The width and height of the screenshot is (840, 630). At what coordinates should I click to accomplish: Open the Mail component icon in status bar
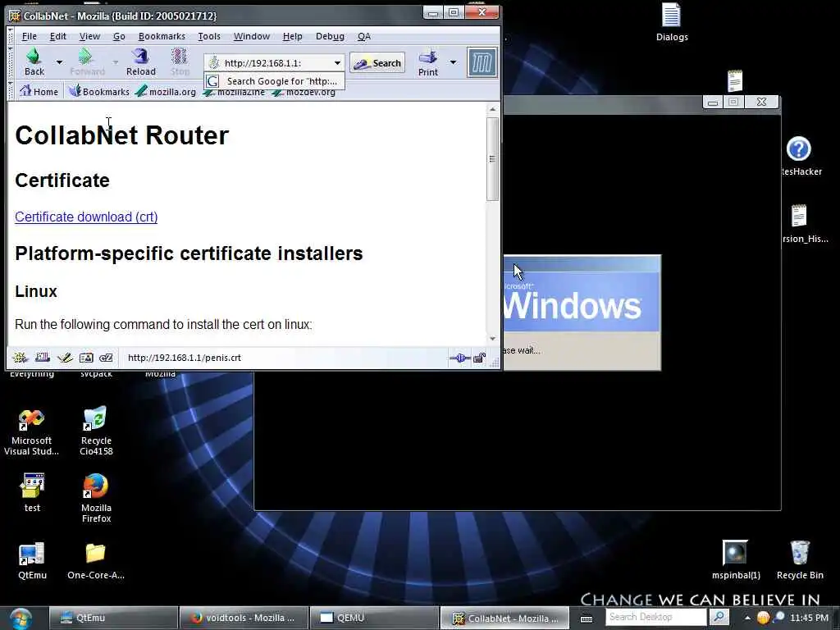tap(43, 358)
